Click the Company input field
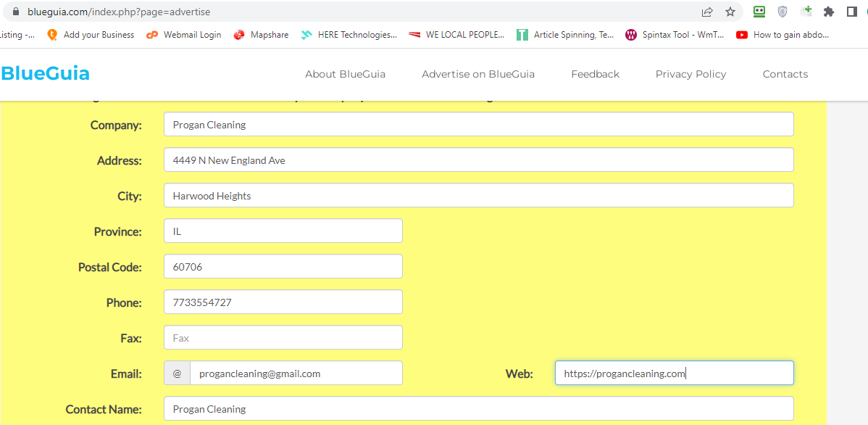This screenshot has height=425, width=868. [479, 124]
